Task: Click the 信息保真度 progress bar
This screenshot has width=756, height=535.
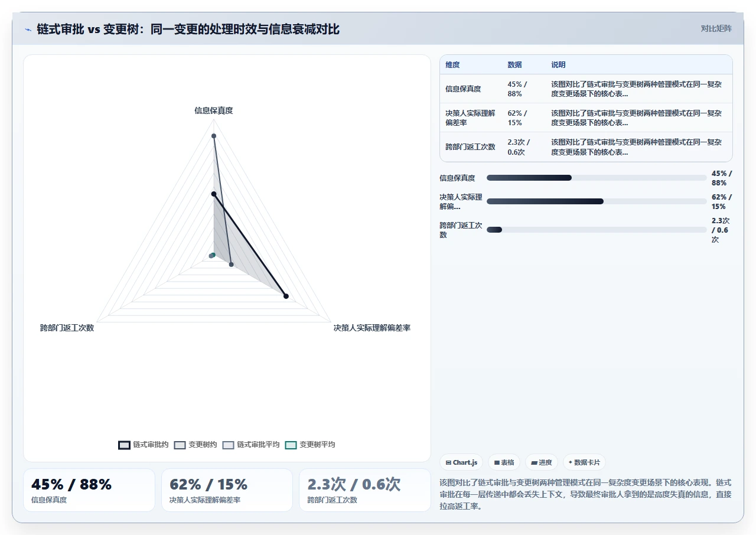Action: [597, 178]
